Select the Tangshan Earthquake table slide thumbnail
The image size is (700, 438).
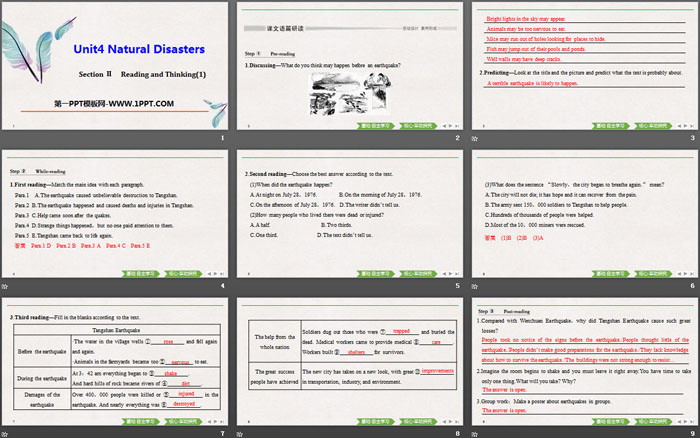115,361
